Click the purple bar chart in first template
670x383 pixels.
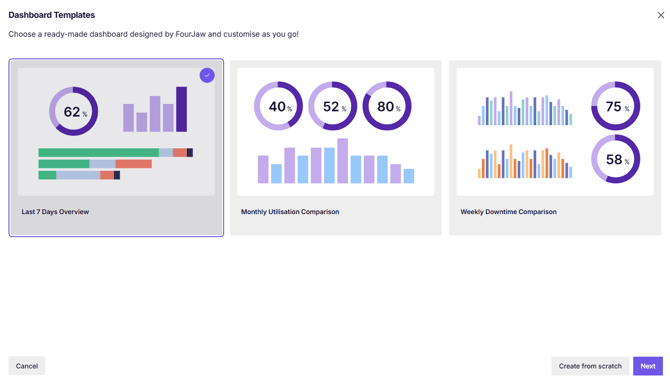pos(155,109)
